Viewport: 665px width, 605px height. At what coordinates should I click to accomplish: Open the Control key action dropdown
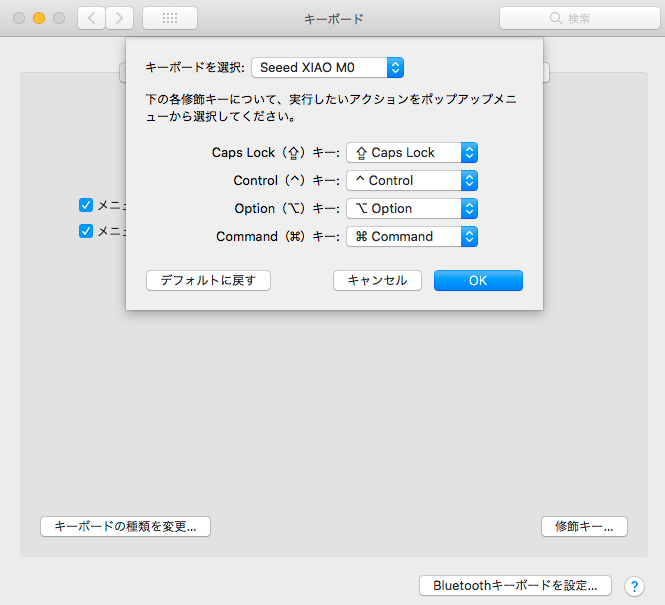click(411, 180)
